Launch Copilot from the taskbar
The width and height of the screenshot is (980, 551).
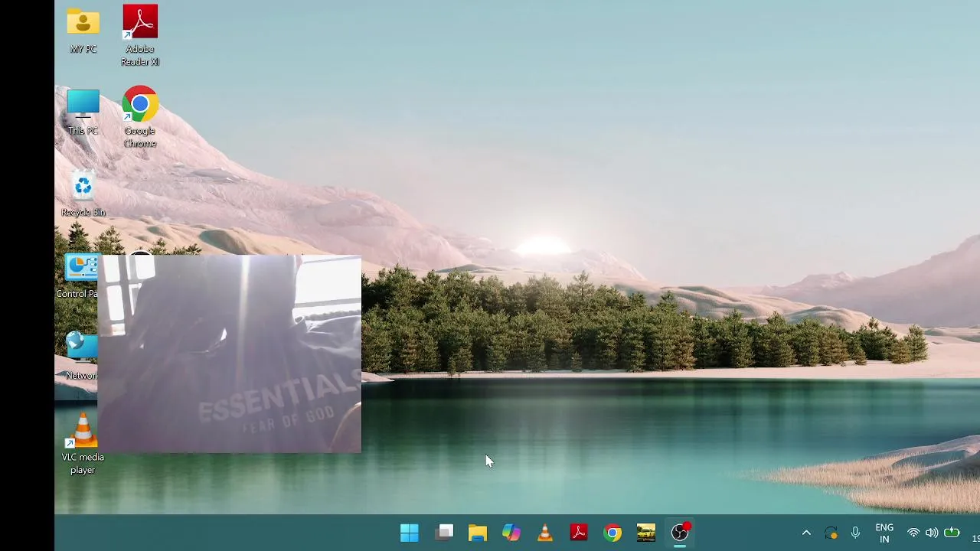[x=511, y=533]
